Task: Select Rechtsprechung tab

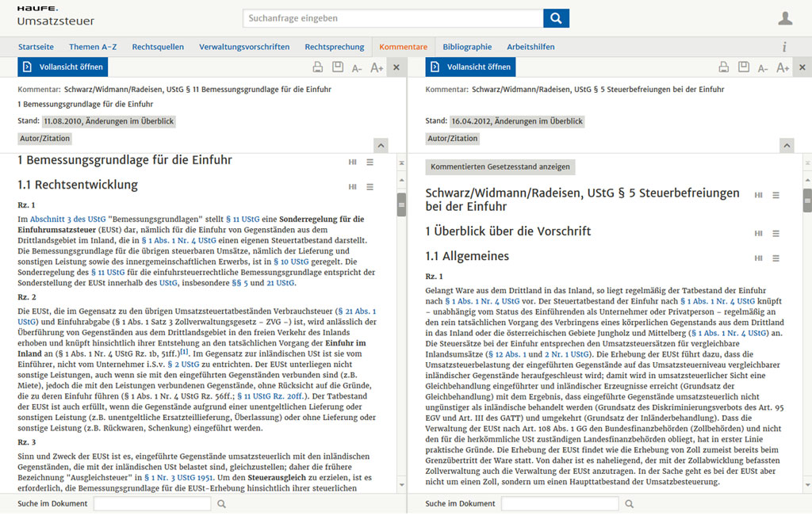Action: pyautogui.click(x=335, y=47)
